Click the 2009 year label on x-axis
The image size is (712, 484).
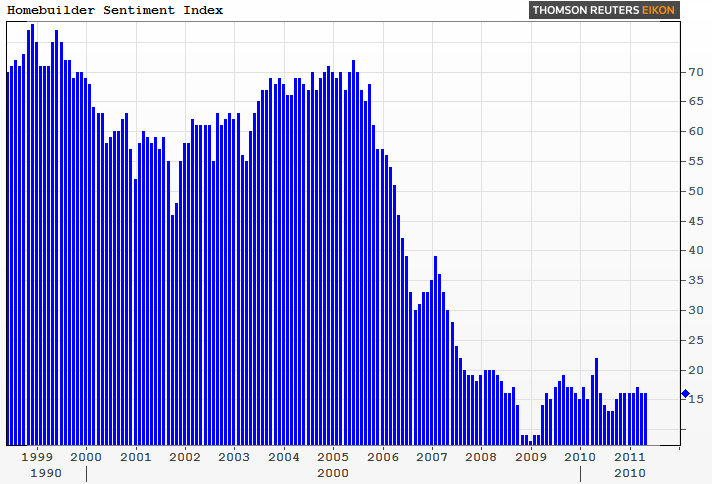click(x=530, y=457)
